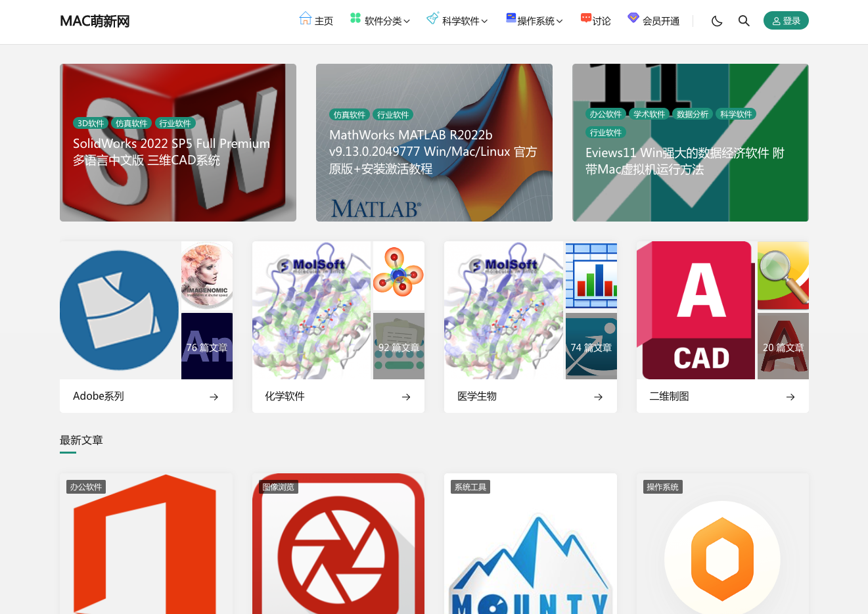Click the arrow icon beside 二维制图
The width and height of the screenshot is (868, 614).
click(x=790, y=397)
